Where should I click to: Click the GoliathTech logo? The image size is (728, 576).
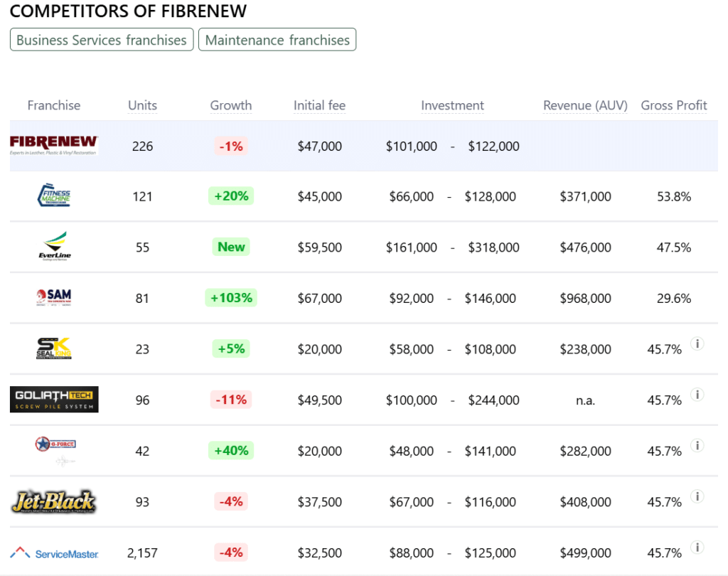tap(54, 399)
